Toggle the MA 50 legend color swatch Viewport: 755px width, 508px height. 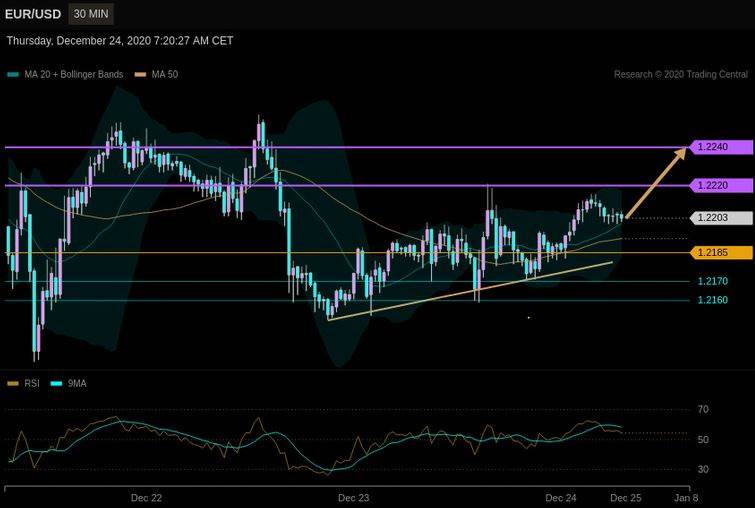click(x=140, y=75)
